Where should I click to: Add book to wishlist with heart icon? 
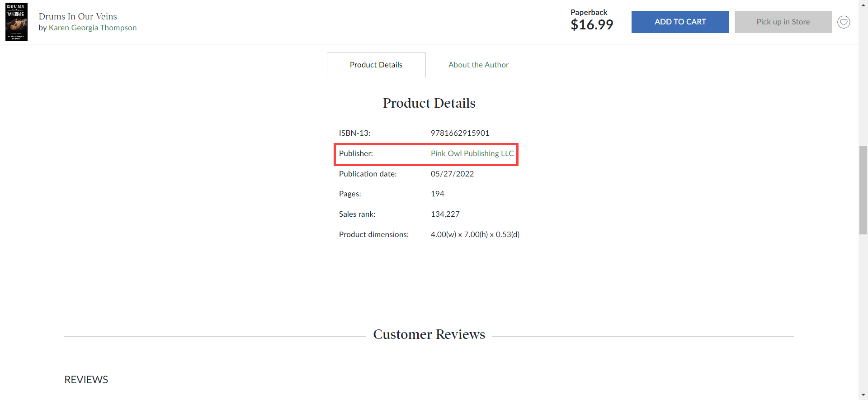[844, 22]
